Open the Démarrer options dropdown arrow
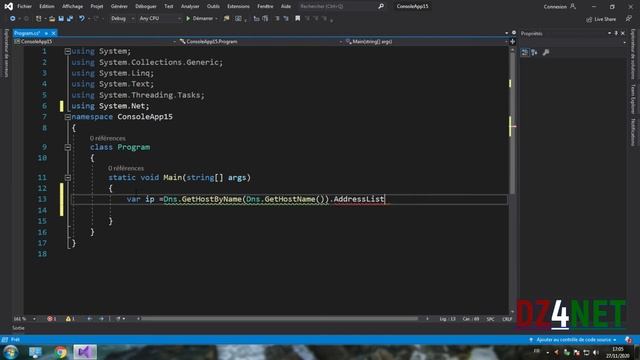The image size is (640, 360). 216,19
